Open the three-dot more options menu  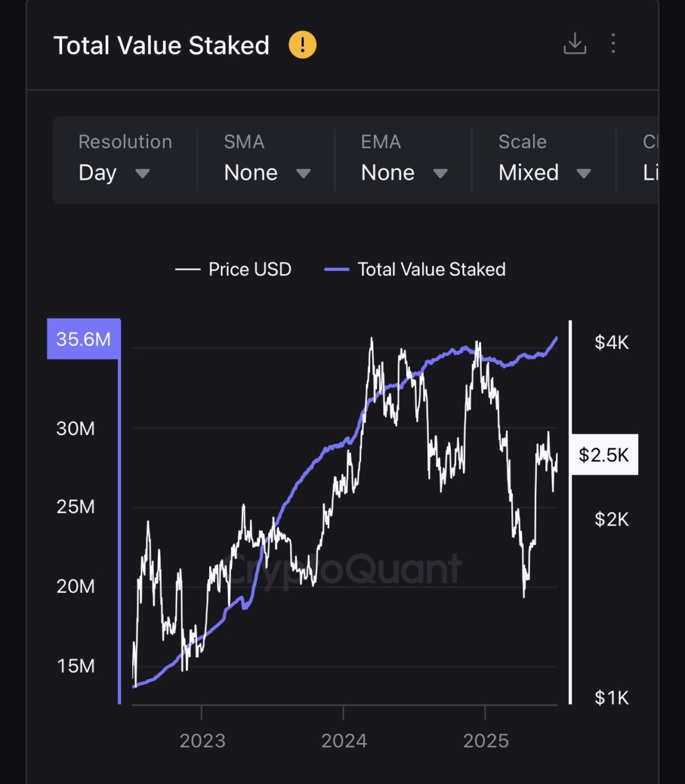pyautogui.click(x=613, y=44)
